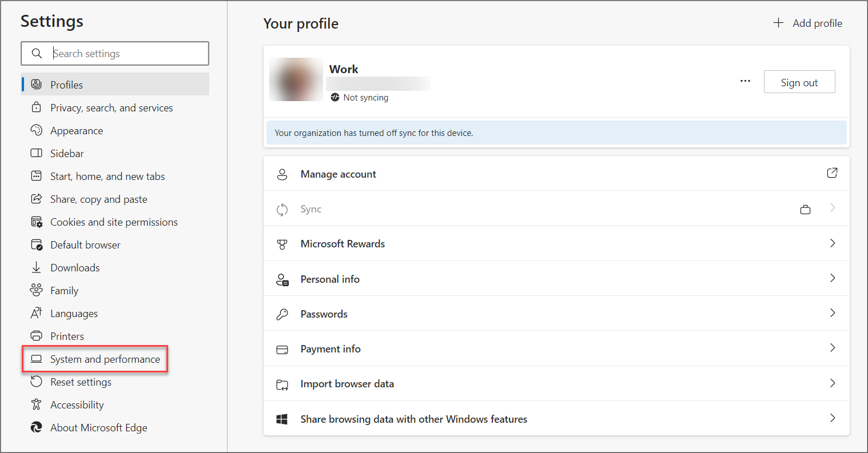Open the external link icon for Manage account
Viewport: 868px width, 453px height.
coord(832,173)
